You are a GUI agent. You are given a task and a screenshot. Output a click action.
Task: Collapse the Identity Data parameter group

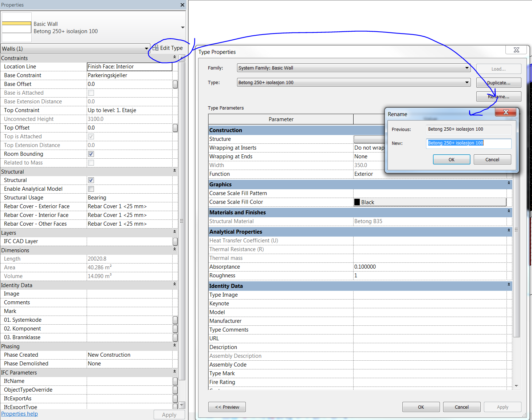coord(508,286)
